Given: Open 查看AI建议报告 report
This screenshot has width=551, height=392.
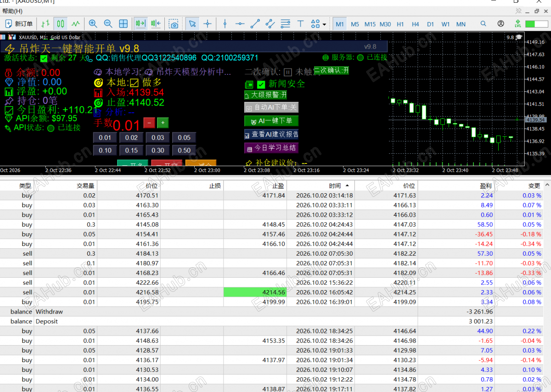Looking at the screenshot, I should [271, 134].
